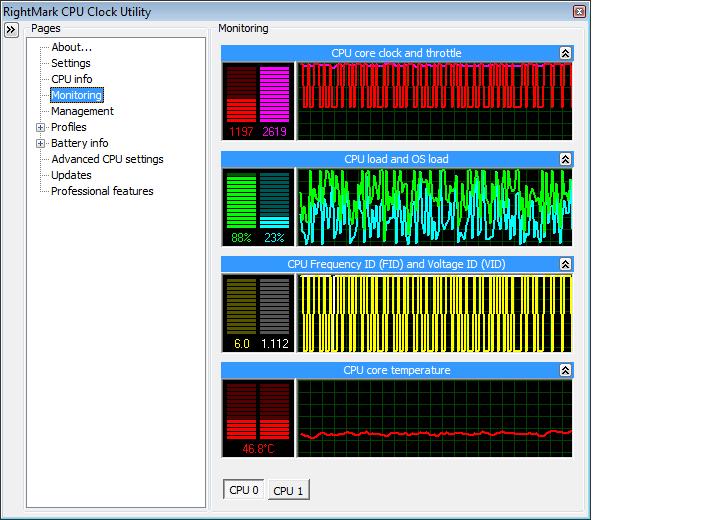Click the CPU load and OS load header
Screen dimensions: 720x520
tap(396, 159)
